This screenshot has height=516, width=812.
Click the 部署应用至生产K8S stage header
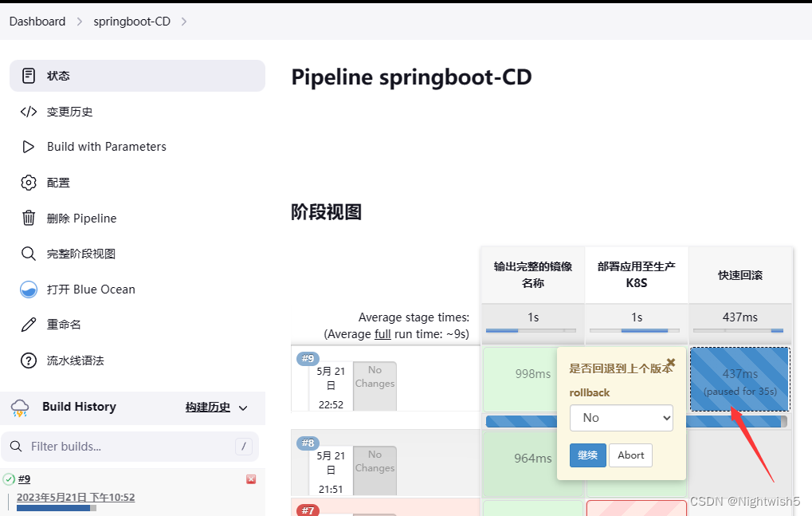[637, 275]
